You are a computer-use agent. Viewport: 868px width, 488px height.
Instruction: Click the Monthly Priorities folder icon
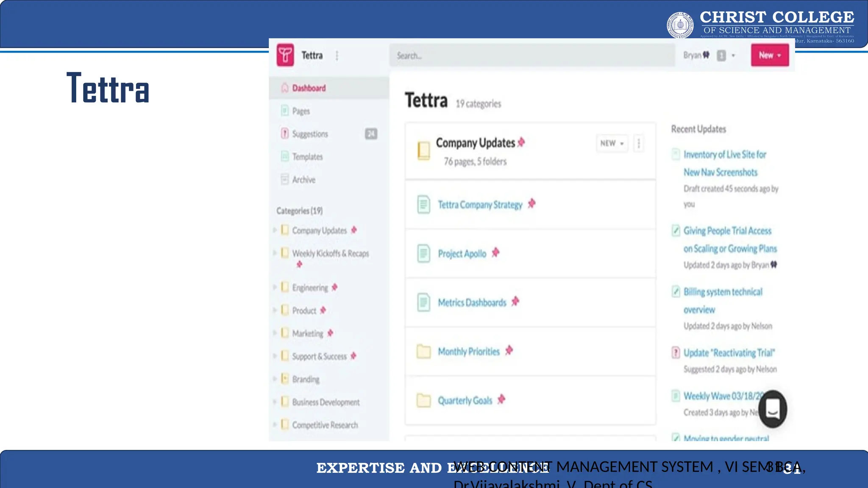[423, 352]
